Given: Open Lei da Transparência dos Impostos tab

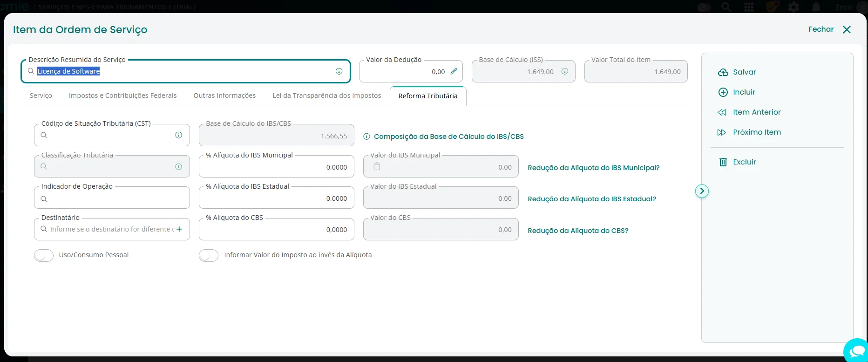Looking at the screenshot, I should [x=327, y=96].
